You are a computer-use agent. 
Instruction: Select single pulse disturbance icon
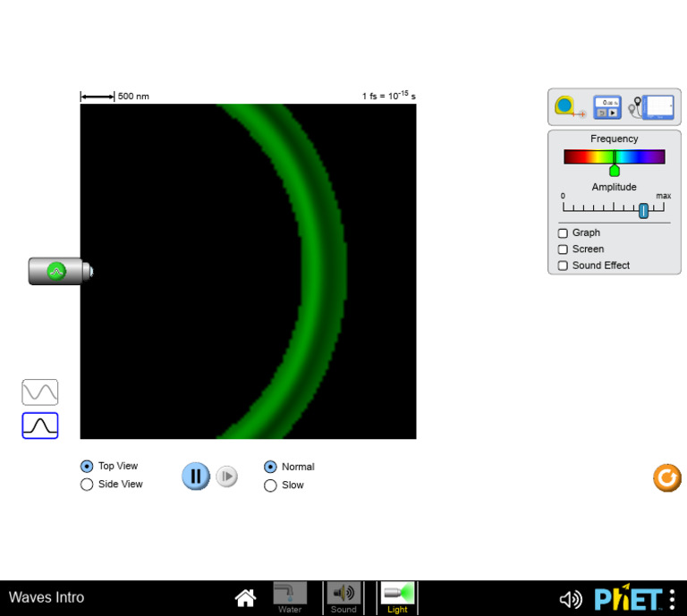point(40,426)
